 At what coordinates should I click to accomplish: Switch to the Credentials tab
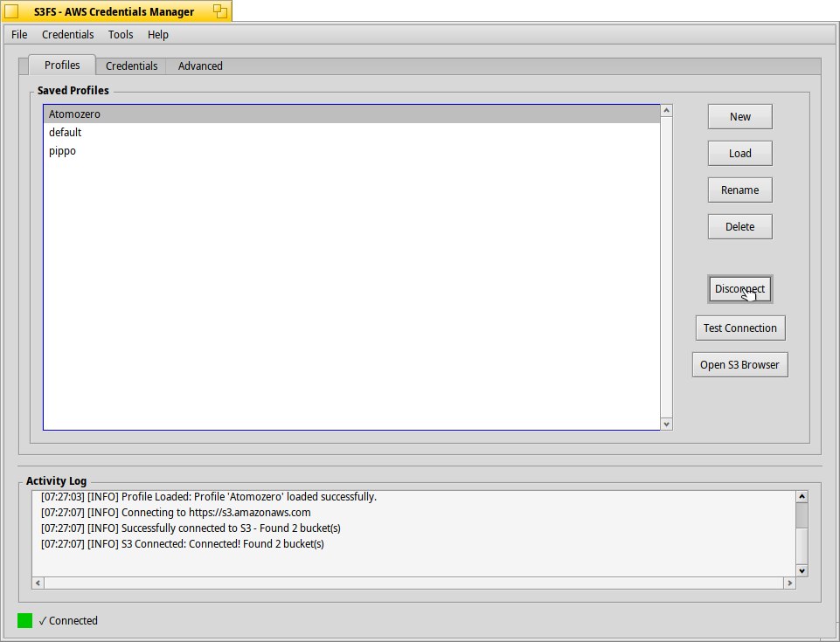131,66
